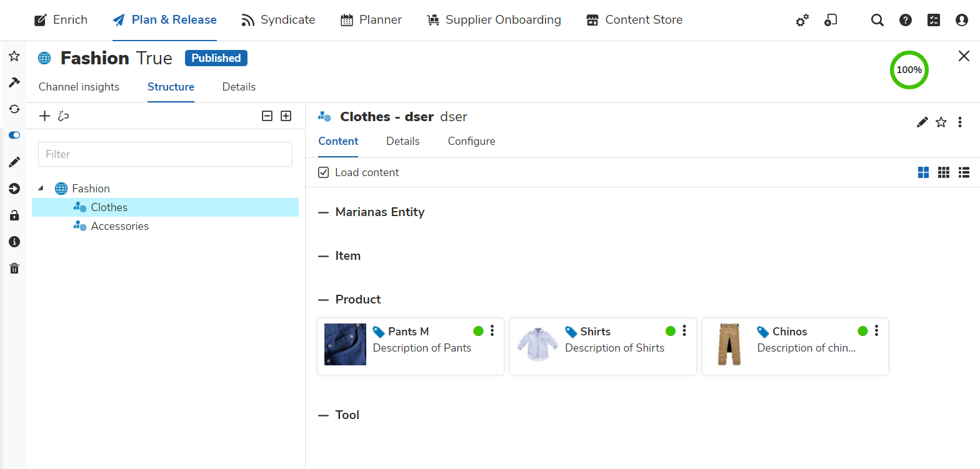The height and width of the screenshot is (469, 980).
Task: Click the info icon in left sidebar
Action: [14, 242]
